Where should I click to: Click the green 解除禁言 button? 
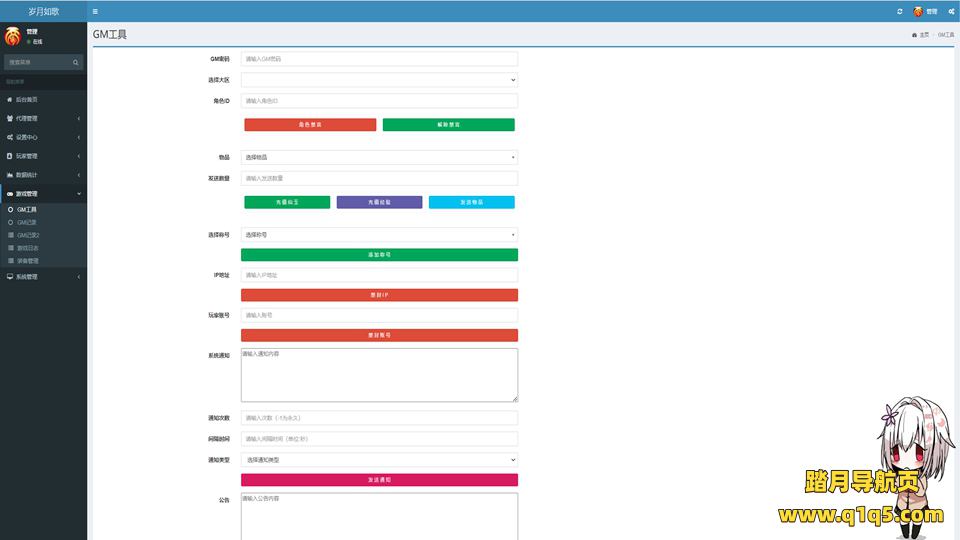tap(448, 125)
